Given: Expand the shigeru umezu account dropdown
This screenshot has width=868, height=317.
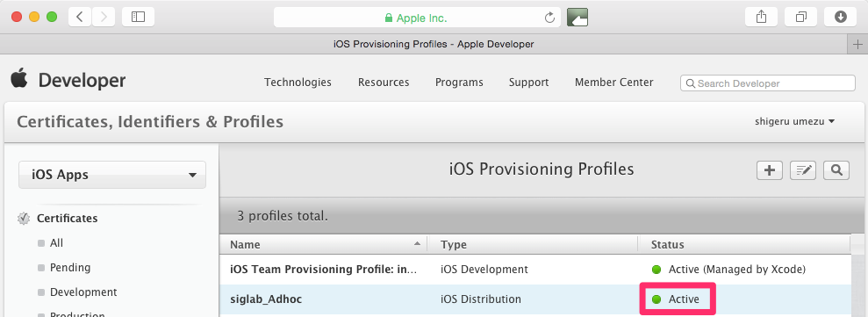Looking at the screenshot, I should coord(795,121).
